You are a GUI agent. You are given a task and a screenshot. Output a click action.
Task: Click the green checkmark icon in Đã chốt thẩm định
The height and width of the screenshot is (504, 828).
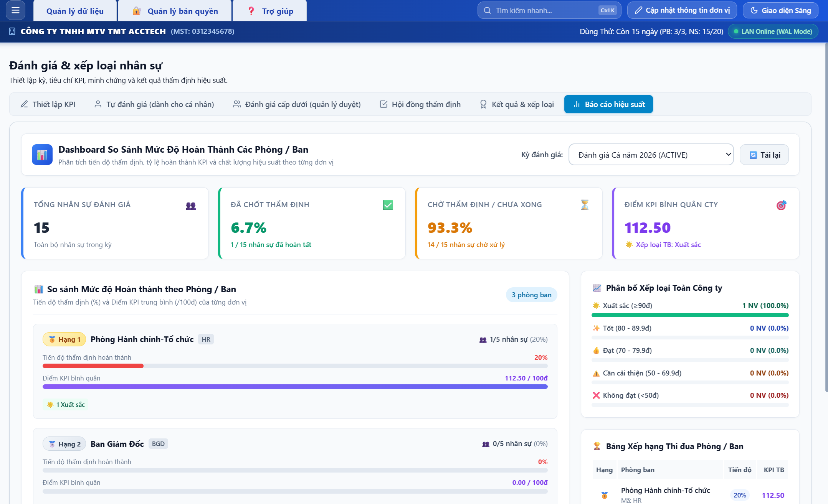(x=388, y=205)
